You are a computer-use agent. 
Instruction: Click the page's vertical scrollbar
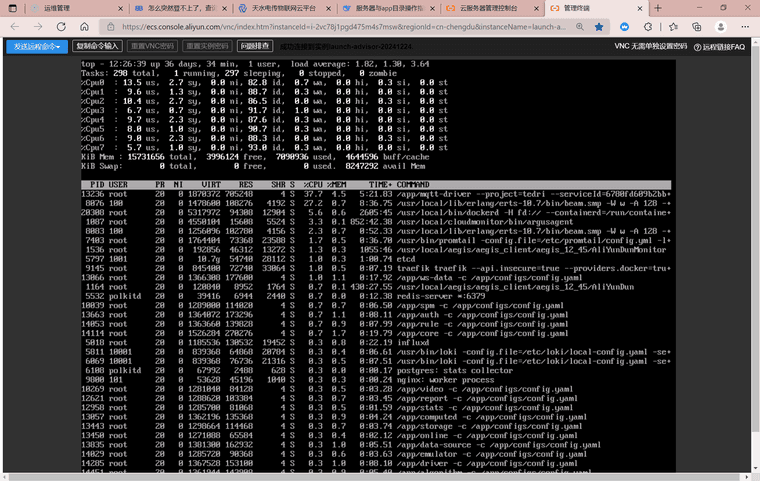coord(754,250)
